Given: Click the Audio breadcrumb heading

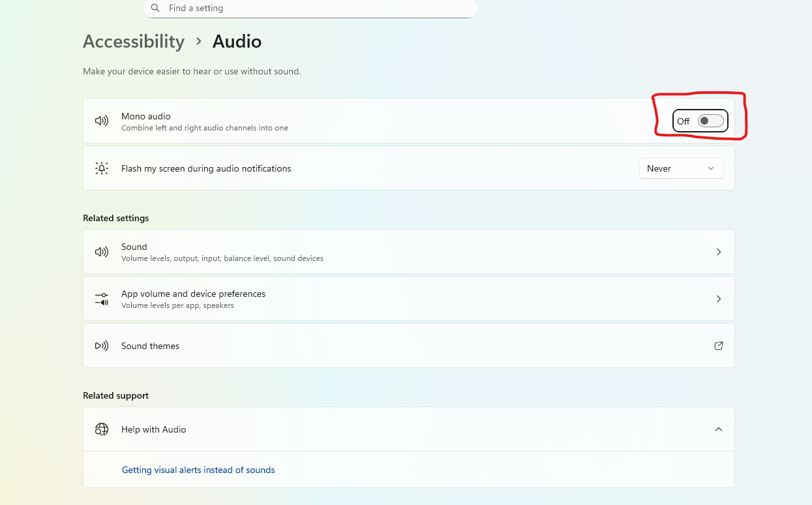Looking at the screenshot, I should coord(237,42).
